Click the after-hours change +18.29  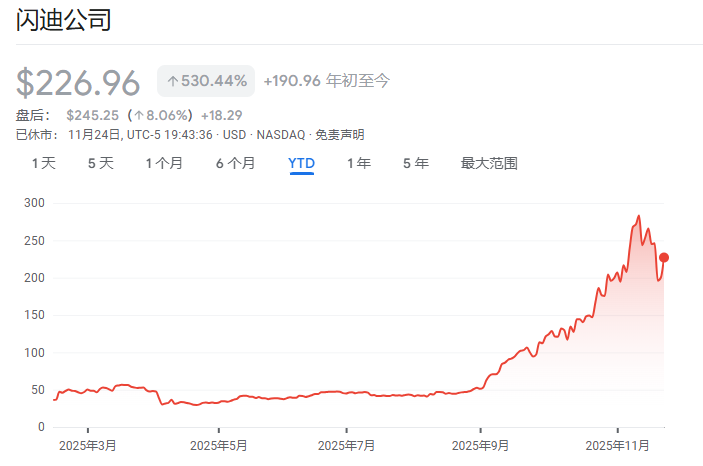pos(221,115)
